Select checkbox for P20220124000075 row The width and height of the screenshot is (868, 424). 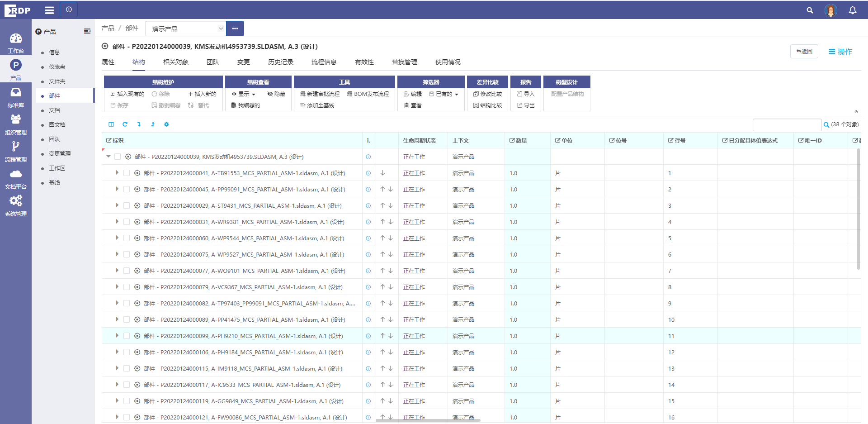127,254
